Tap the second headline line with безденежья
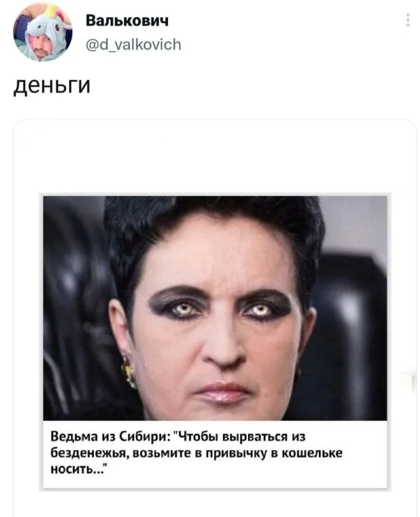 [196, 453]
